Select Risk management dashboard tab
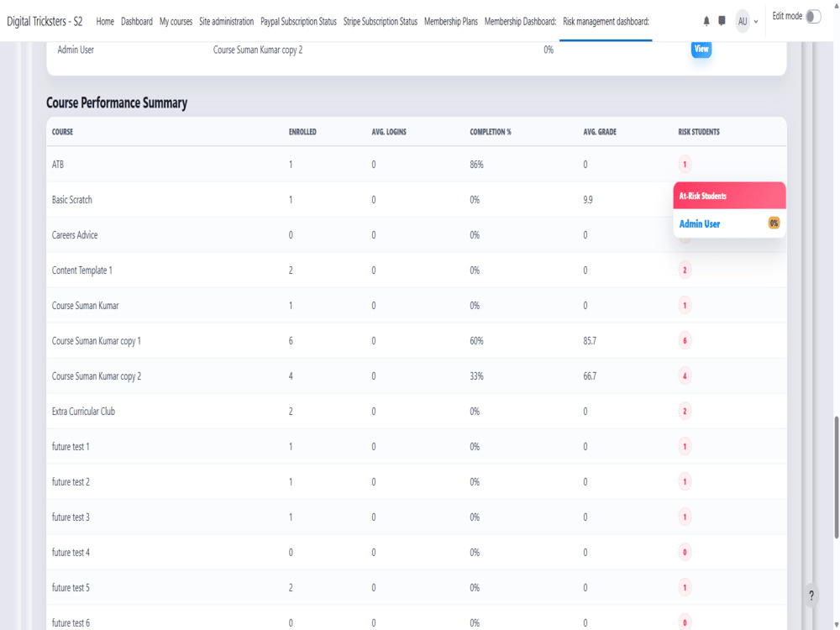 pyautogui.click(x=606, y=22)
